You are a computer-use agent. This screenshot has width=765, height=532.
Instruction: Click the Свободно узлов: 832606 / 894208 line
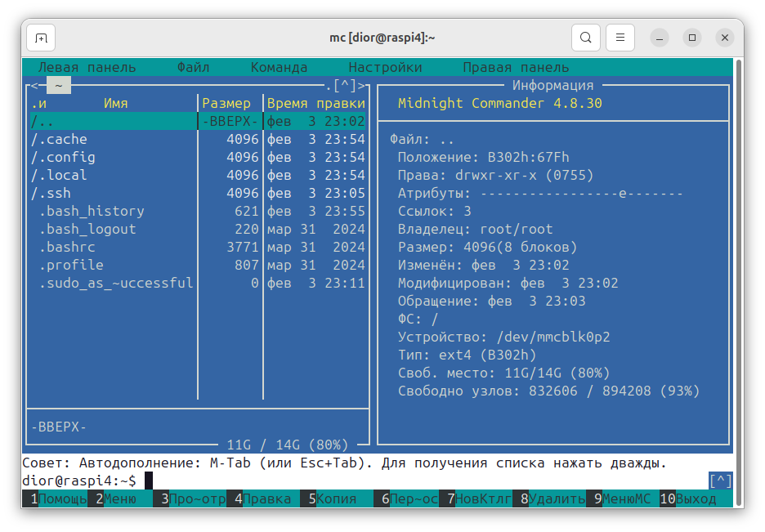point(548,391)
